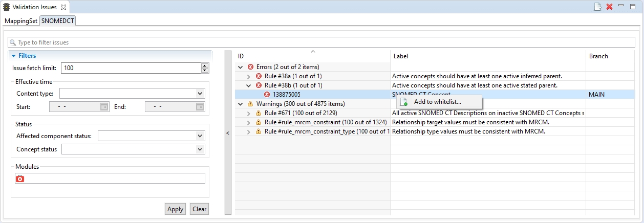Image resolution: width=644 pixels, height=223 pixels.
Task: Expand Rule #38a tree node
Action: point(249,76)
